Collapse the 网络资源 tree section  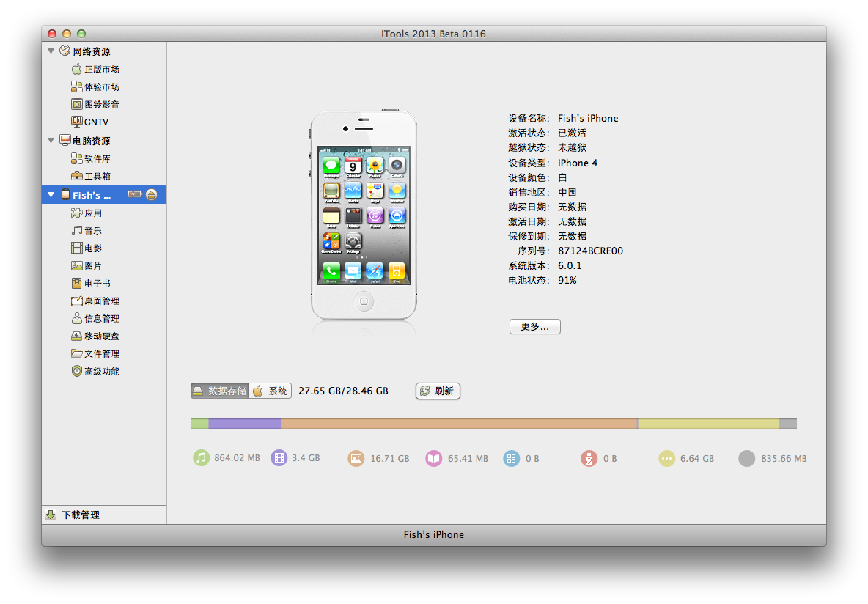[x=51, y=51]
